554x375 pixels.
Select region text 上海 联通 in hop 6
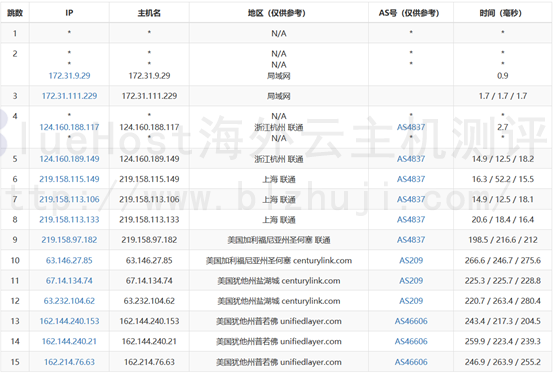point(279,179)
